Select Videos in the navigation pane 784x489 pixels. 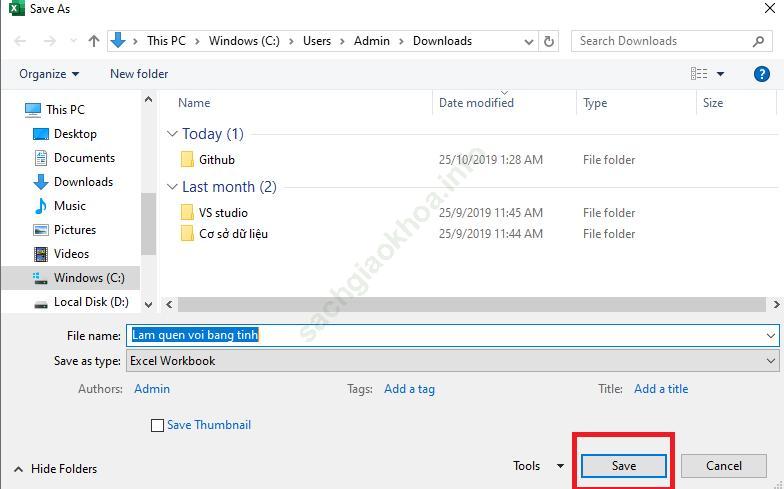tap(71, 254)
